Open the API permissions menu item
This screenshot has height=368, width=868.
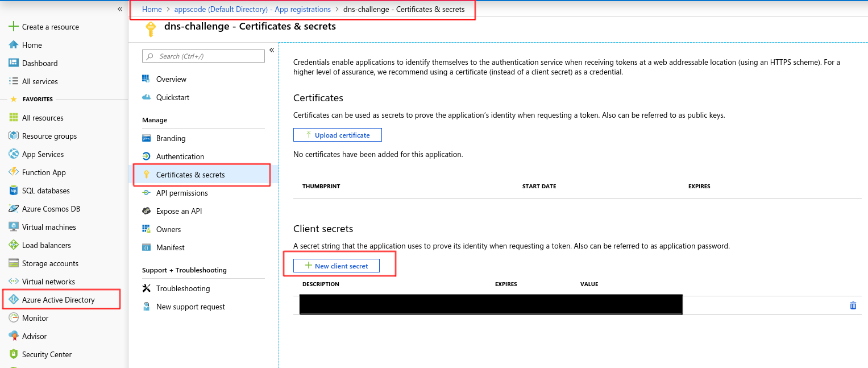pyautogui.click(x=181, y=193)
